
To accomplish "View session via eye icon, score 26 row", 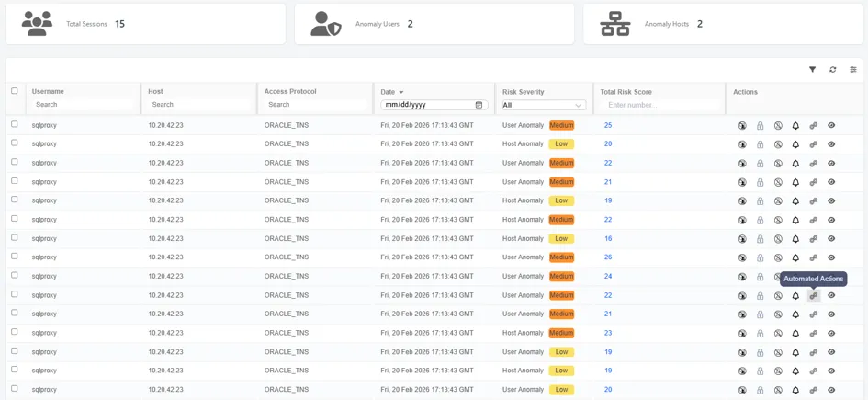I will (x=831, y=257).
